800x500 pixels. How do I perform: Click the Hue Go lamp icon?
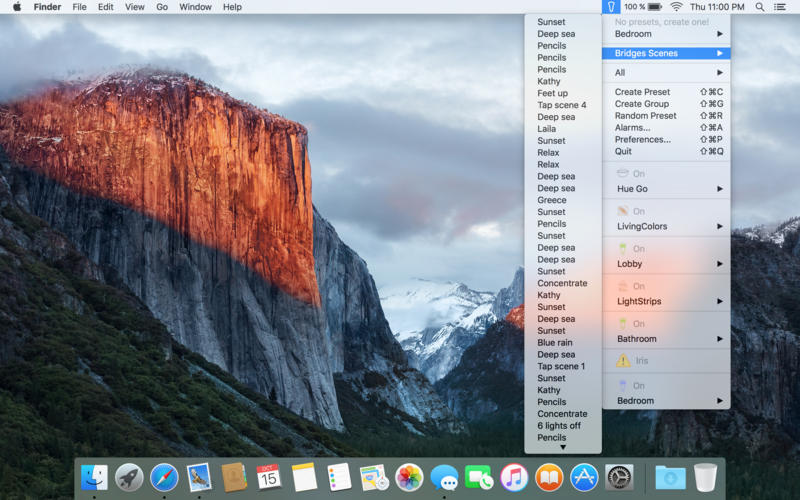[x=622, y=174]
